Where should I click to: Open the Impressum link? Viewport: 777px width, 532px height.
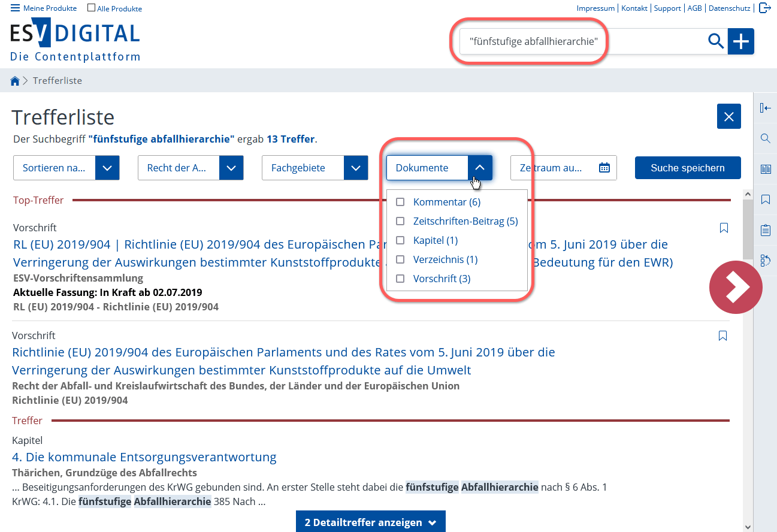tap(595, 8)
